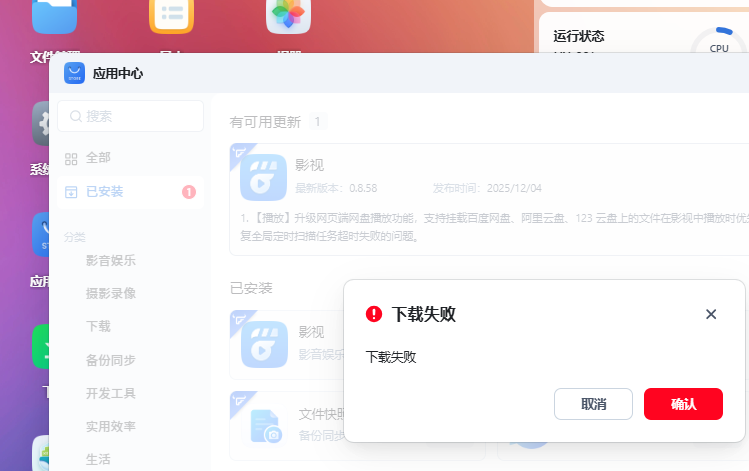Viewport: 749px width, 471px height.
Task: Select the 影音娱乐 category
Action: pos(111,261)
